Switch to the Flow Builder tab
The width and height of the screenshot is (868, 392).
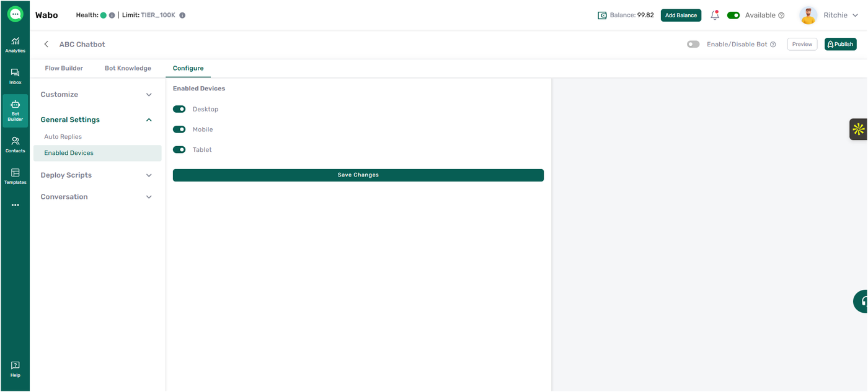pyautogui.click(x=64, y=68)
